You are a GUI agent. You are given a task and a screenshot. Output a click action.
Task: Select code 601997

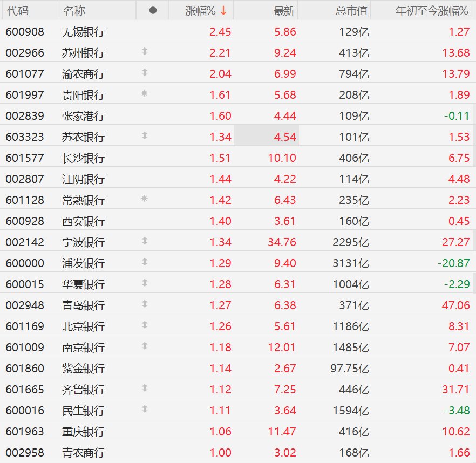[x=25, y=95]
